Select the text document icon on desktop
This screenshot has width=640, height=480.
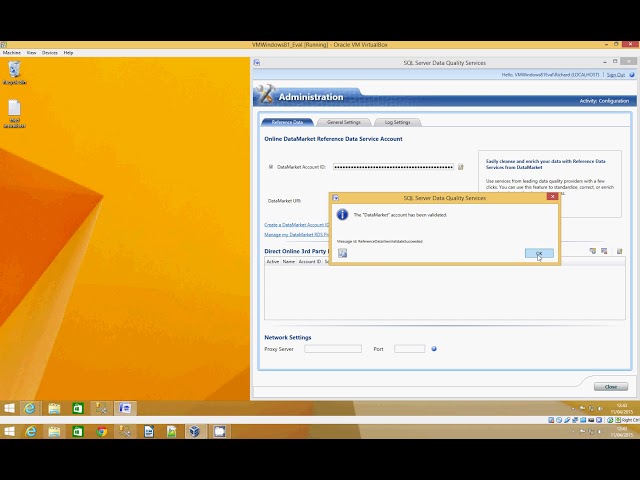pos(14,113)
